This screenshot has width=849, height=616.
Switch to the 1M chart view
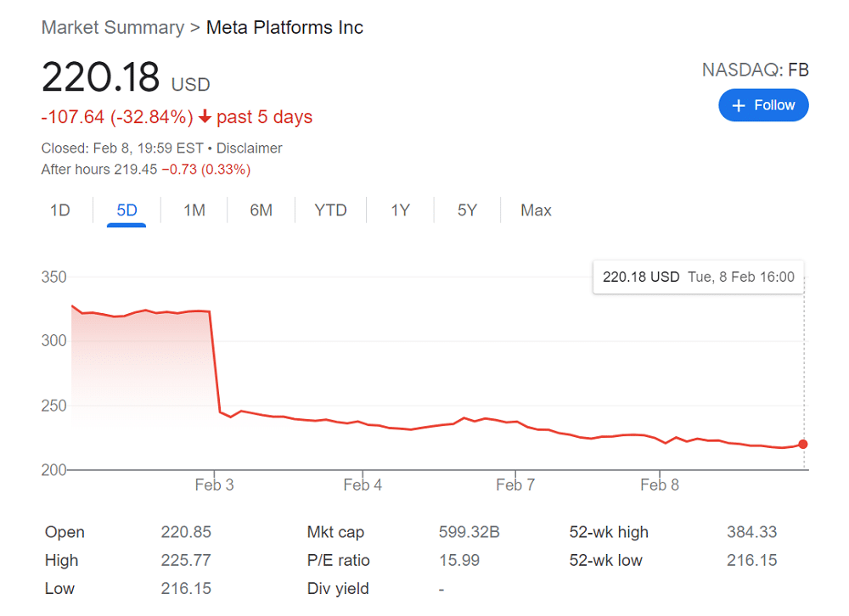(x=194, y=210)
